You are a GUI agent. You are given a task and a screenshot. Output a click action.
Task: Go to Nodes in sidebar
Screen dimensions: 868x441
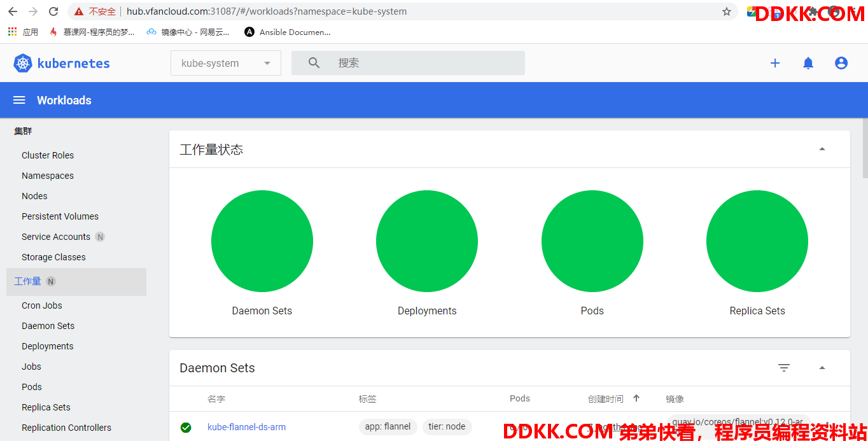34,196
